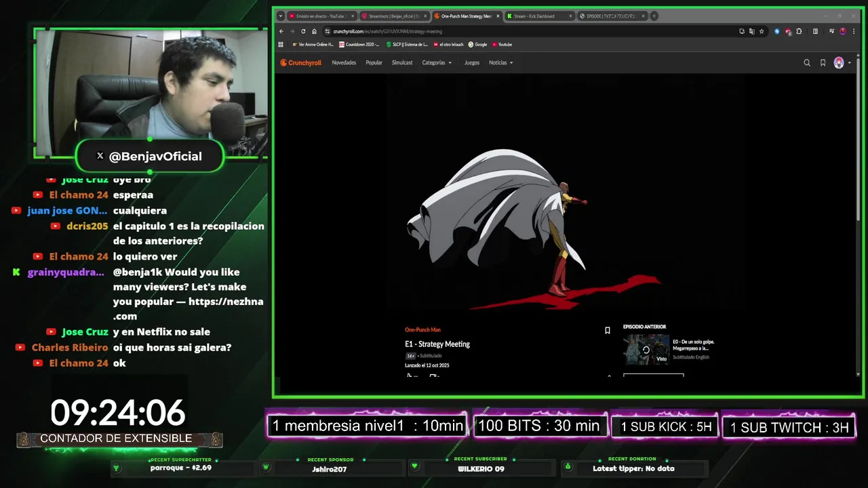Add episode to watchlist bookmark icon
This screenshot has width=868, height=488.
coord(608,331)
